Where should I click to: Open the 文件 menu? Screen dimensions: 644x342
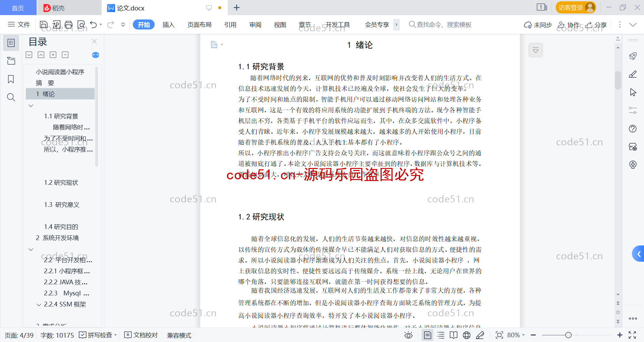point(19,24)
